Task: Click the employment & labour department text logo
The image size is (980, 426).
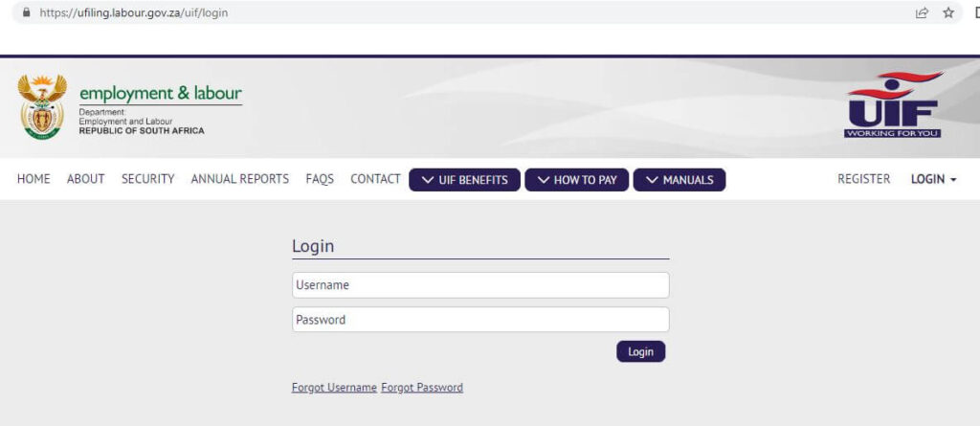Action: point(160,95)
